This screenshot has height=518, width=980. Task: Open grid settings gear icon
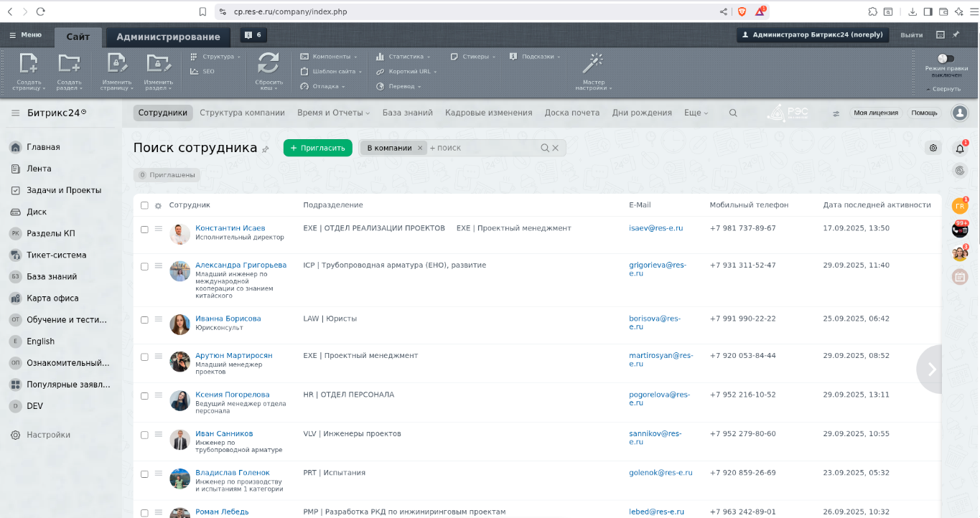933,148
